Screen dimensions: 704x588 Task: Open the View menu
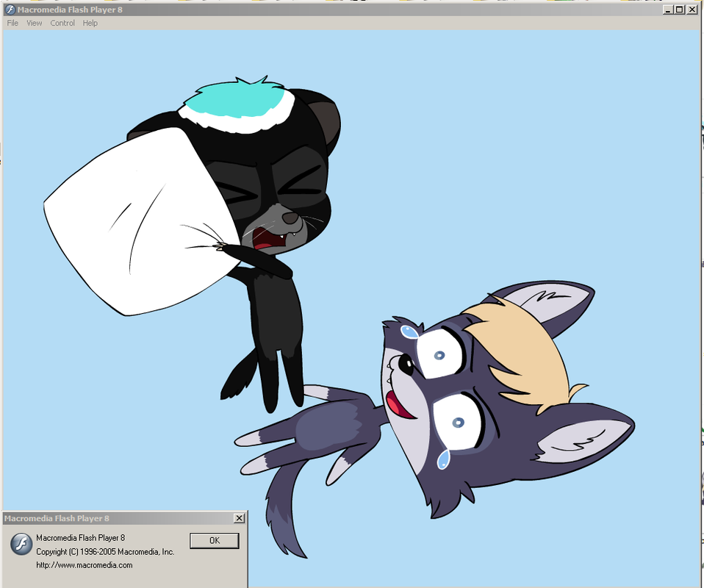click(x=34, y=23)
